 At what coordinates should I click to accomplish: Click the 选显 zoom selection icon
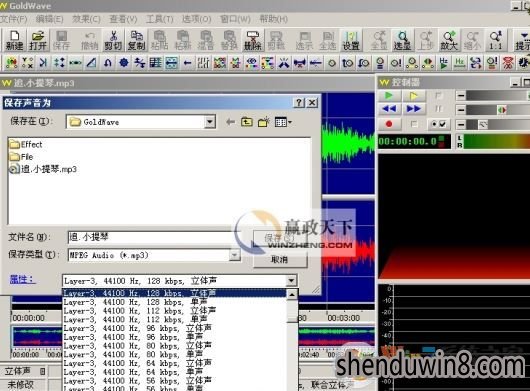[x=402, y=41]
